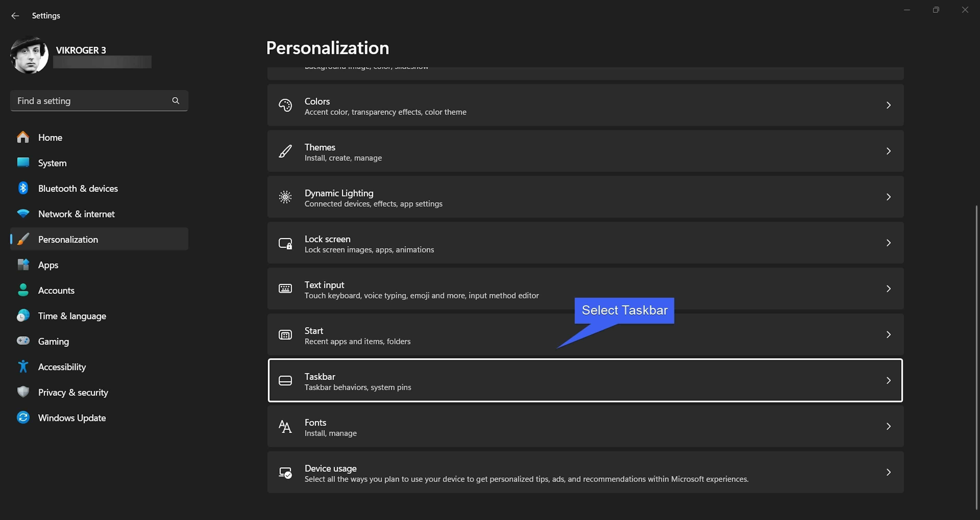This screenshot has height=520, width=980.
Task: Click the Device usage icon
Action: 285,473
